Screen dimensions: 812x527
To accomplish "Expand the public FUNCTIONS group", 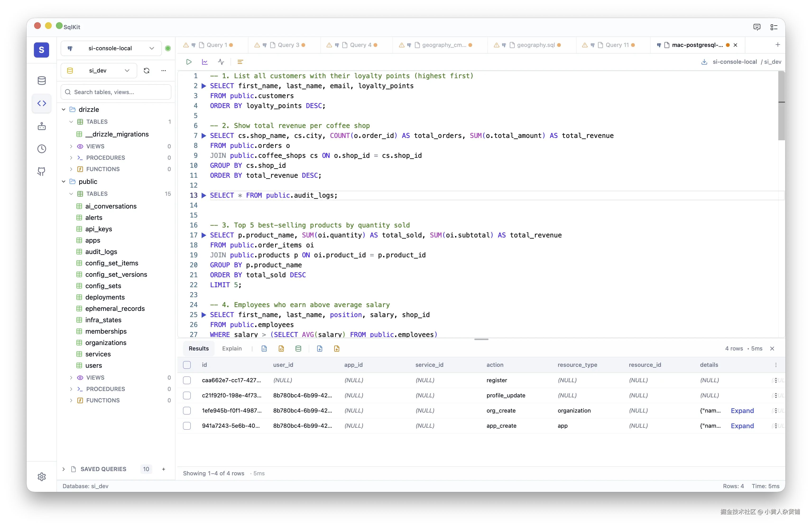I will (x=71, y=400).
